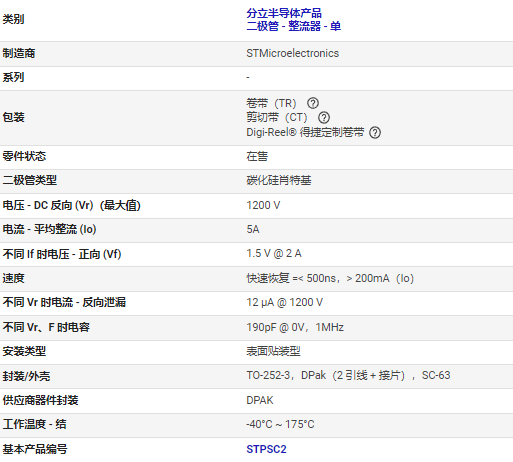Click the 表面贴装型 mounting type value
The height and width of the screenshot is (462, 513).
(273, 351)
